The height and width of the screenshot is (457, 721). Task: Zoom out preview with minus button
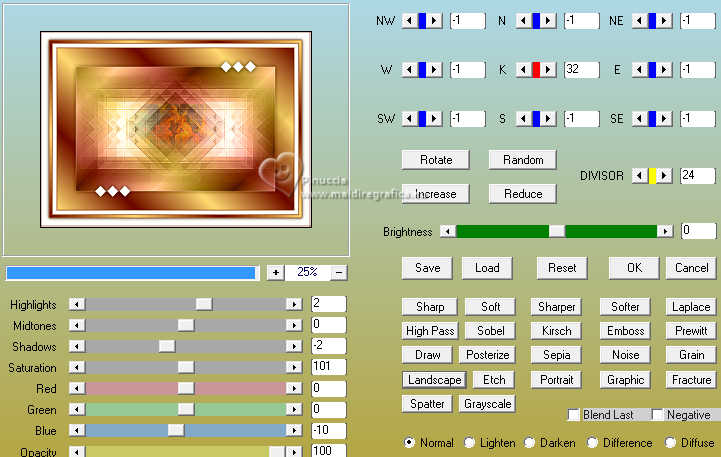coord(339,273)
